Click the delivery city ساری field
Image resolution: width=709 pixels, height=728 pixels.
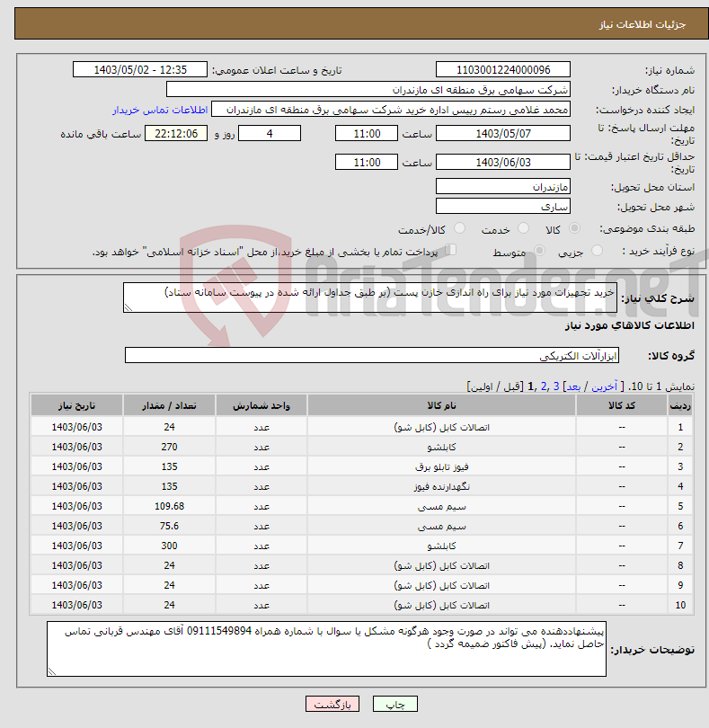point(503,207)
